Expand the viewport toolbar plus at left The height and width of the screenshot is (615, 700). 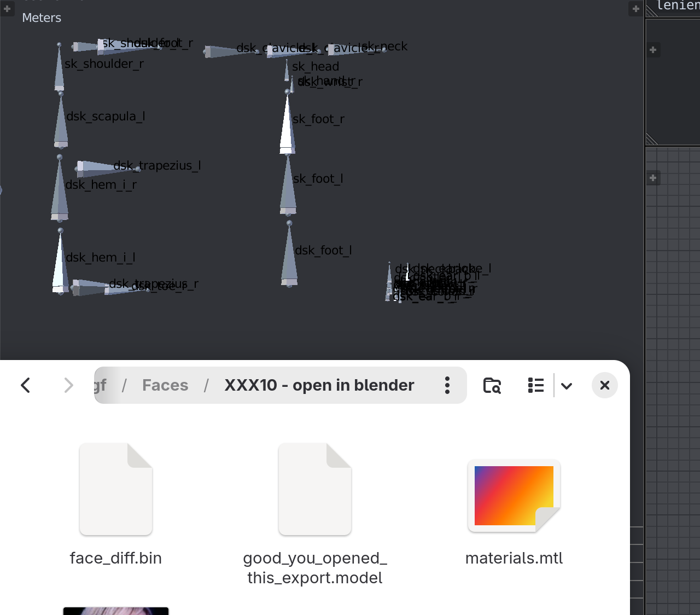tap(7, 9)
